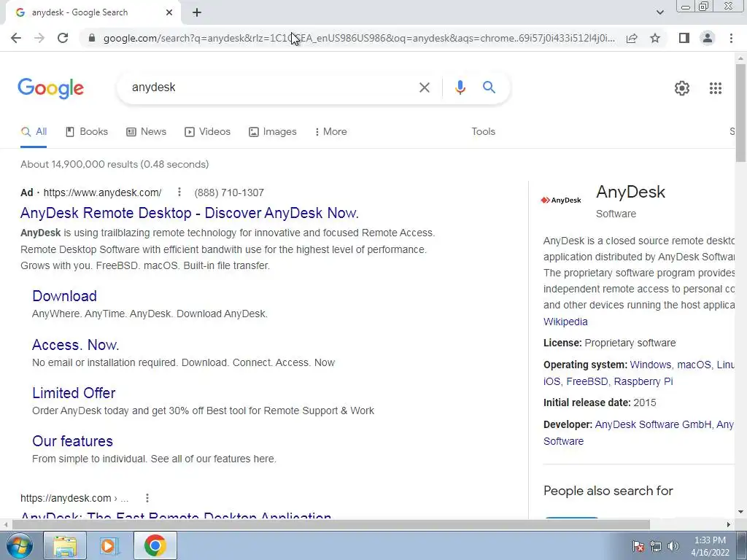Click the Chrome taskbar icon
The image size is (747, 560).
coord(155,545)
